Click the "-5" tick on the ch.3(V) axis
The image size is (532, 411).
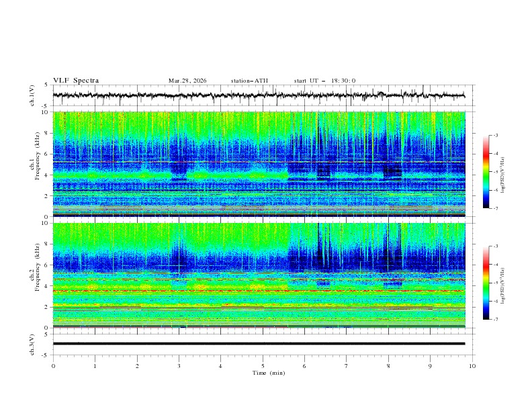coord(46,355)
